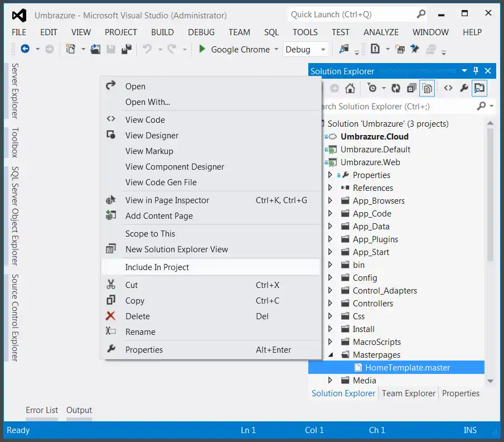Click the green Start Debugging arrow
The height and width of the screenshot is (442, 504).
(x=202, y=49)
